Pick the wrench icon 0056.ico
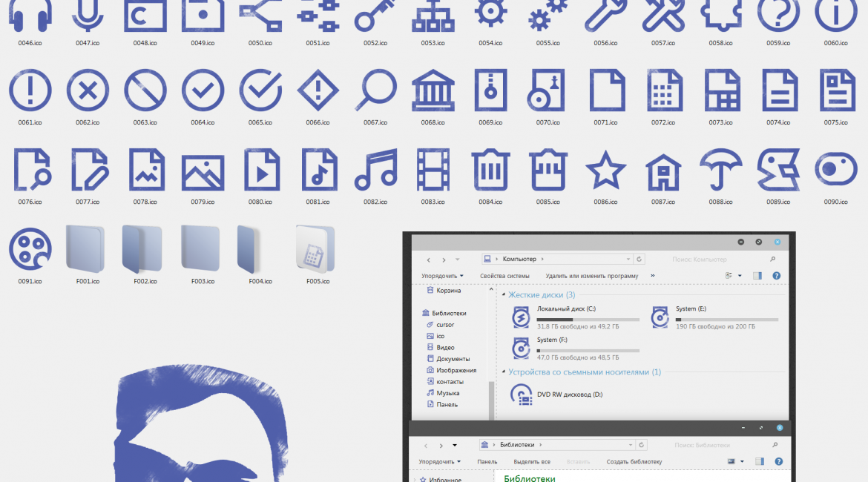 click(x=605, y=16)
